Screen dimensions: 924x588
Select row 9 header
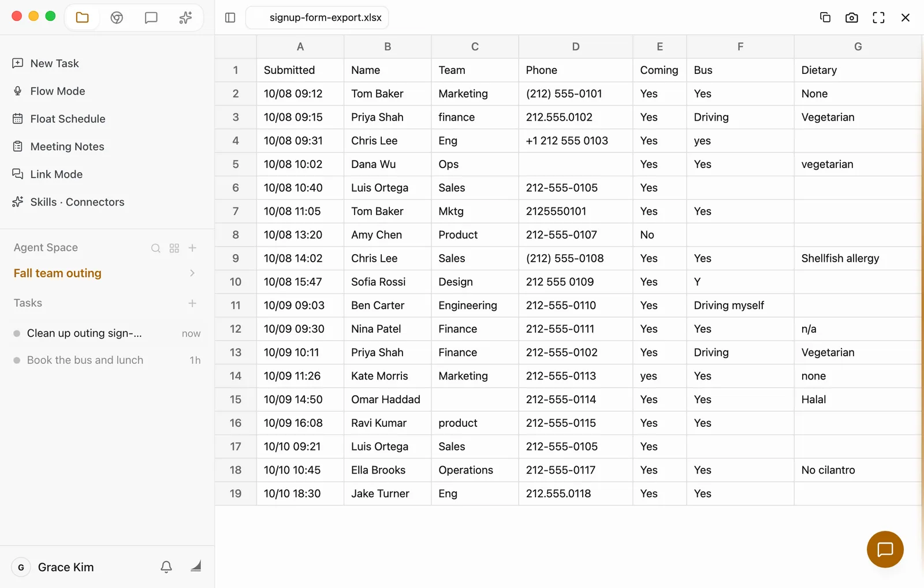click(x=236, y=258)
